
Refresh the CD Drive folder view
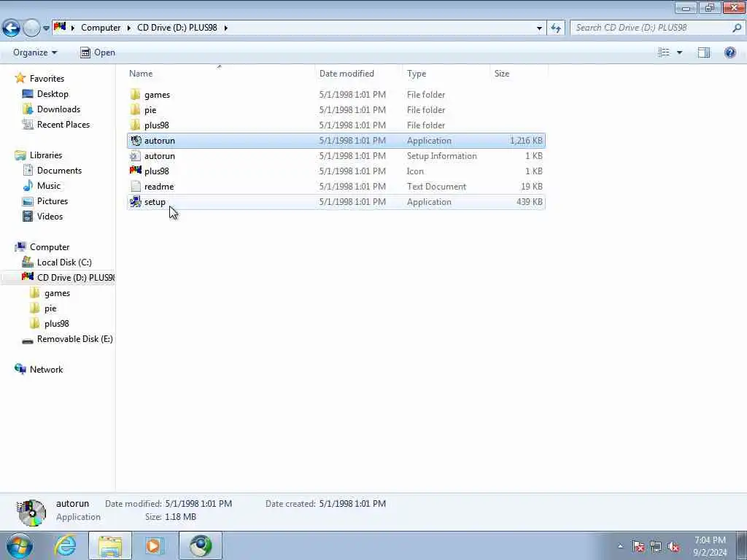[x=555, y=28]
